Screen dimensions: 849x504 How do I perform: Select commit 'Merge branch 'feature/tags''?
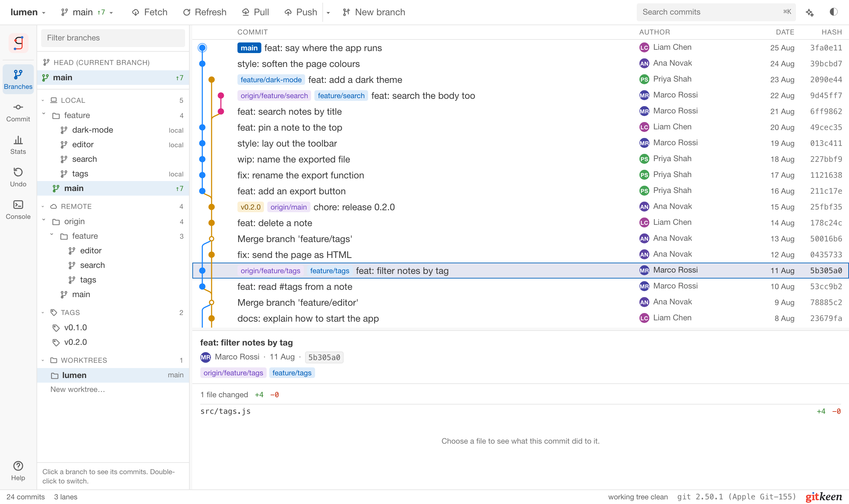521,239
